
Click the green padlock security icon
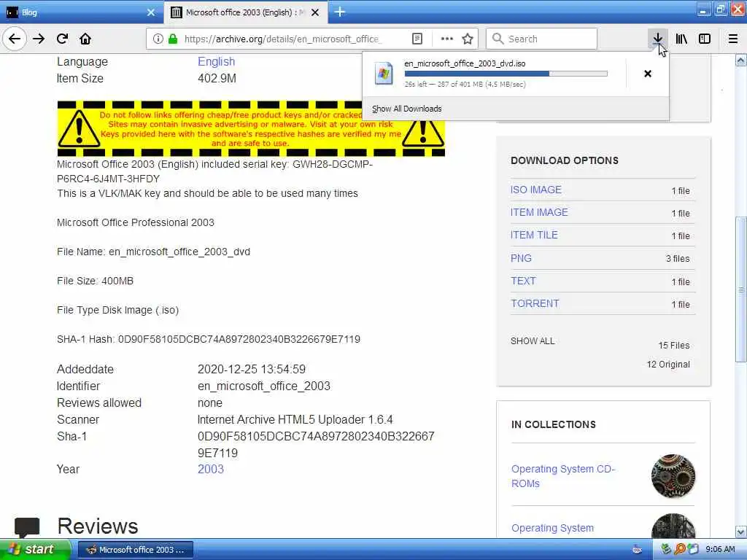[173, 39]
